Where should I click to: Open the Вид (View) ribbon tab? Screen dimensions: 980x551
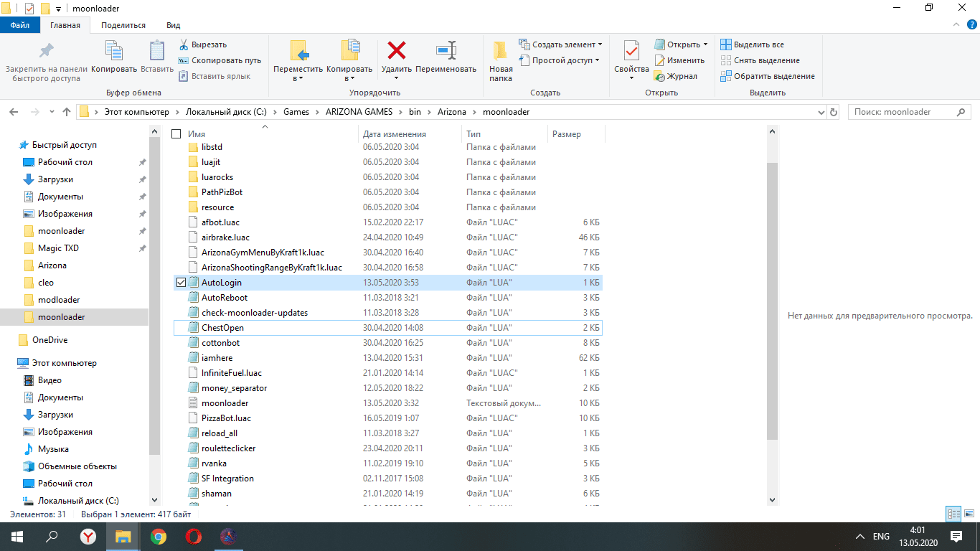173,25
